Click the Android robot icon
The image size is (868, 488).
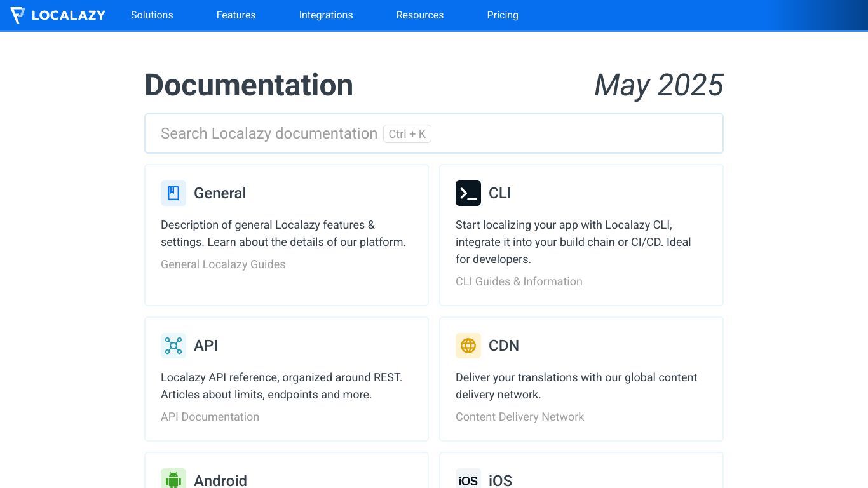[x=173, y=478]
